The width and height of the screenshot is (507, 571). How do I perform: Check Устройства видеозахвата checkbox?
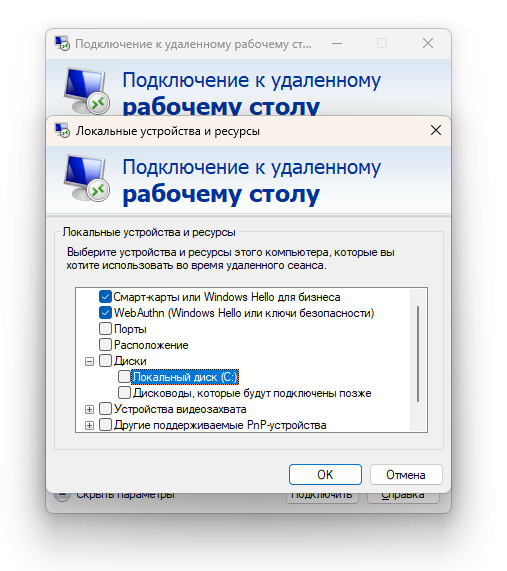[x=105, y=409]
